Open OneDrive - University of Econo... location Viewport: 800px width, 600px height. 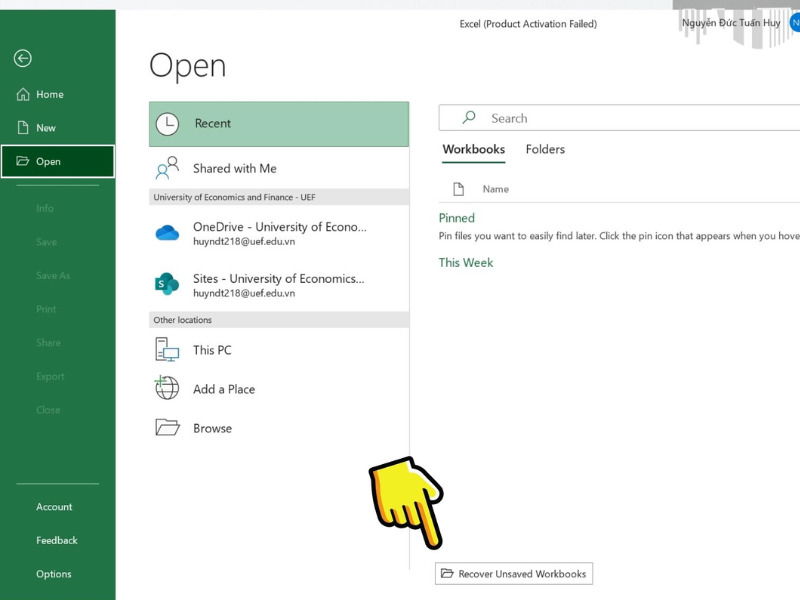click(279, 233)
